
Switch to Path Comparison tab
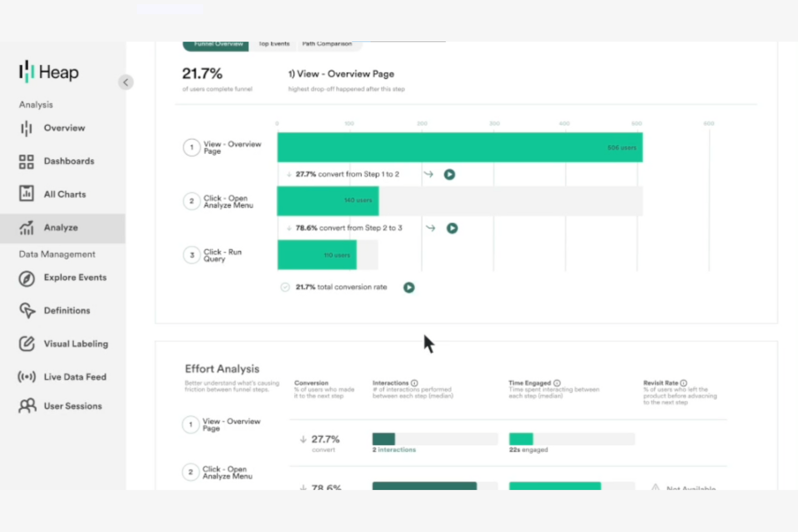pos(327,44)
